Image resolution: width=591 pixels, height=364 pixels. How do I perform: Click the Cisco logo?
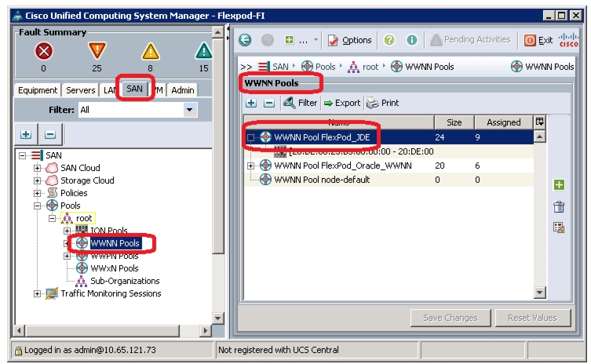(568, 39)
